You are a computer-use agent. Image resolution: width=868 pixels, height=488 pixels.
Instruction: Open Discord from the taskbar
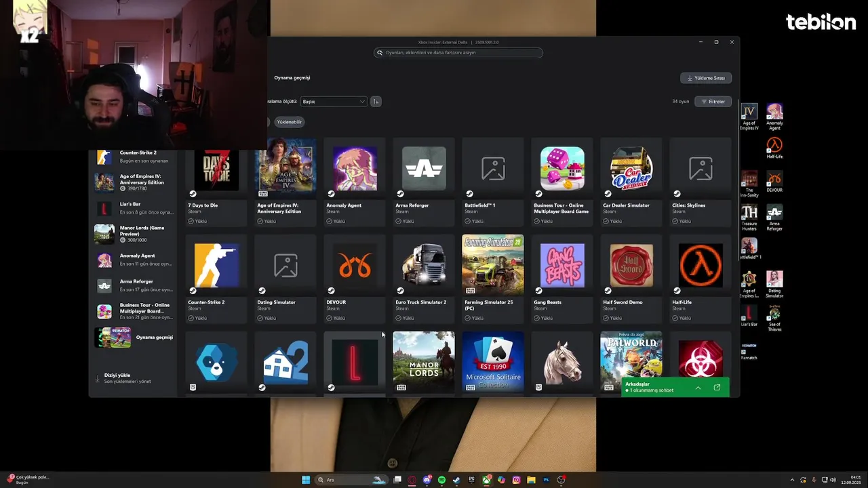(427, 480)
